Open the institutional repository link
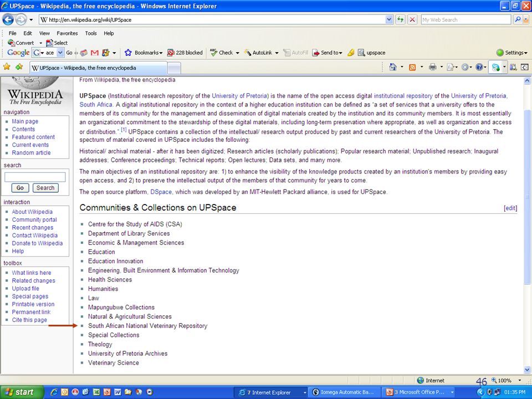532x399 pixels. pos(403,96)
